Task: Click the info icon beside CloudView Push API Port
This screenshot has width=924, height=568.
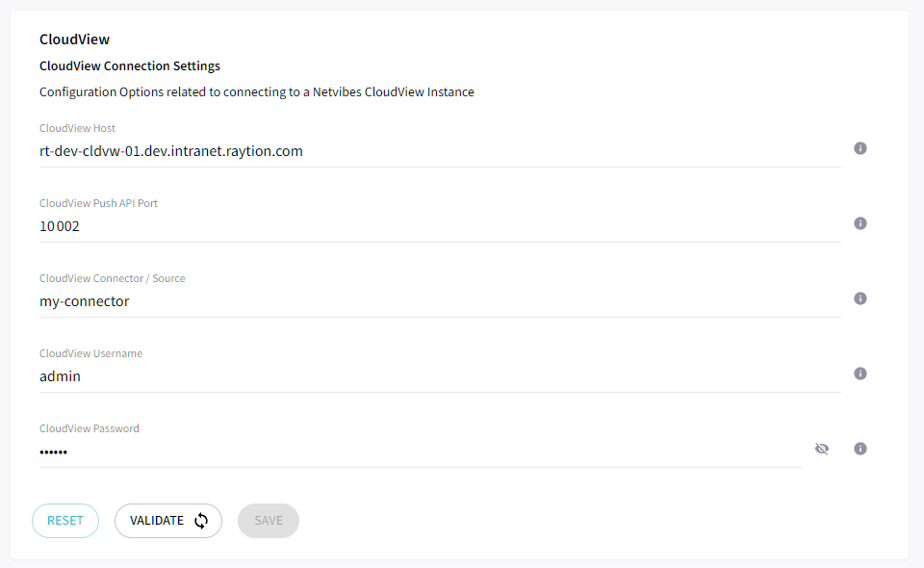Action: click(860, 223)
